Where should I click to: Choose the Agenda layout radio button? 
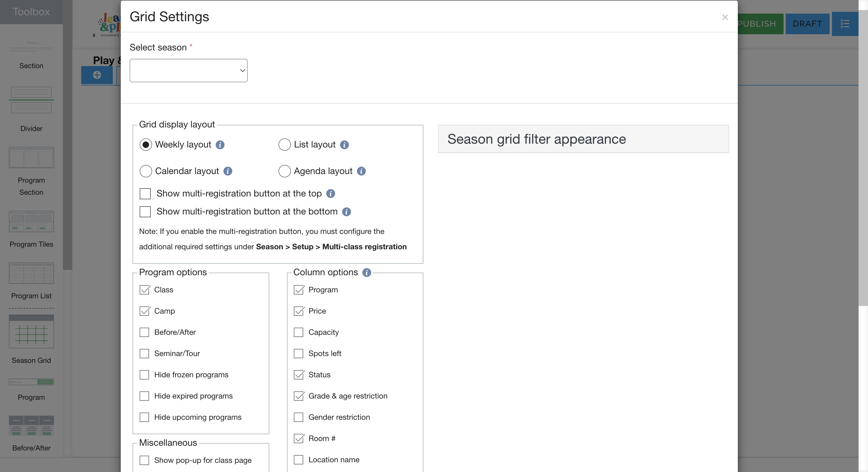point(284,171)
